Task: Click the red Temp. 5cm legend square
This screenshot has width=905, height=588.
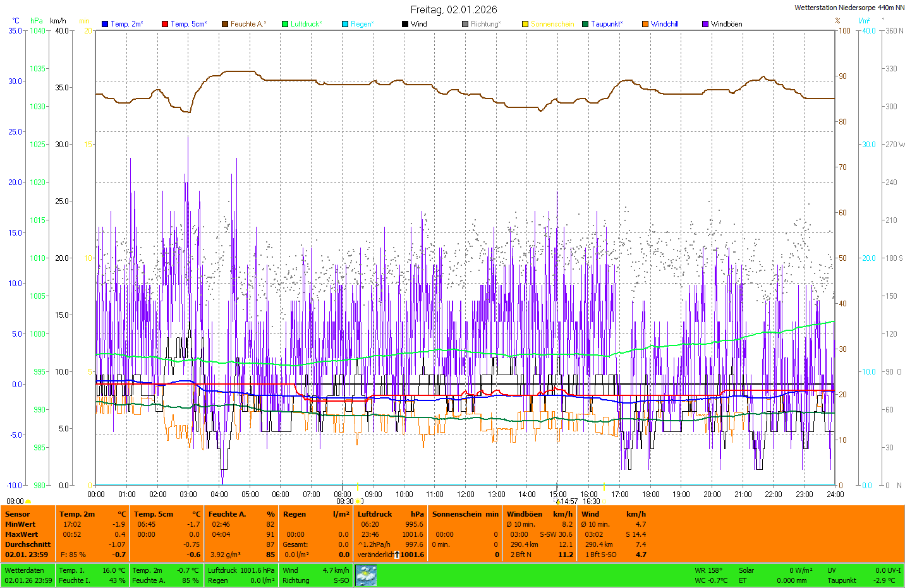Action: pyautogui.click(x=165, y=24)
